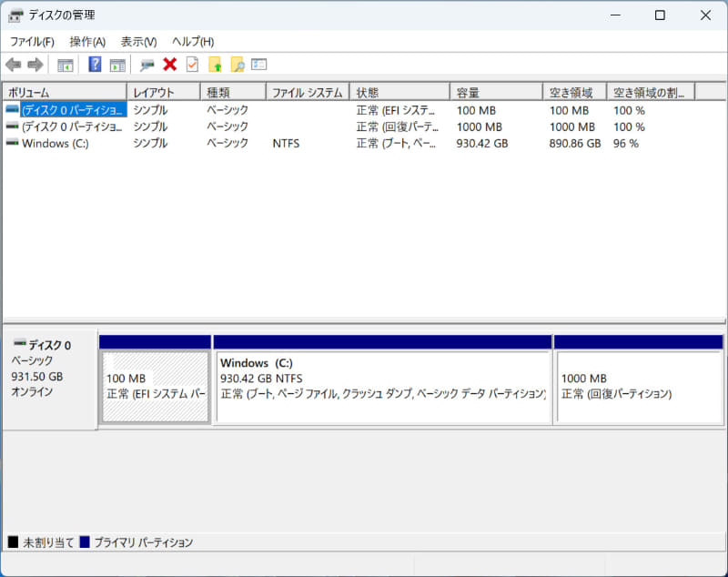Click the Forward navigation arrow
Image resolution: width=728 pixels, height=577 pixels.
34,64
